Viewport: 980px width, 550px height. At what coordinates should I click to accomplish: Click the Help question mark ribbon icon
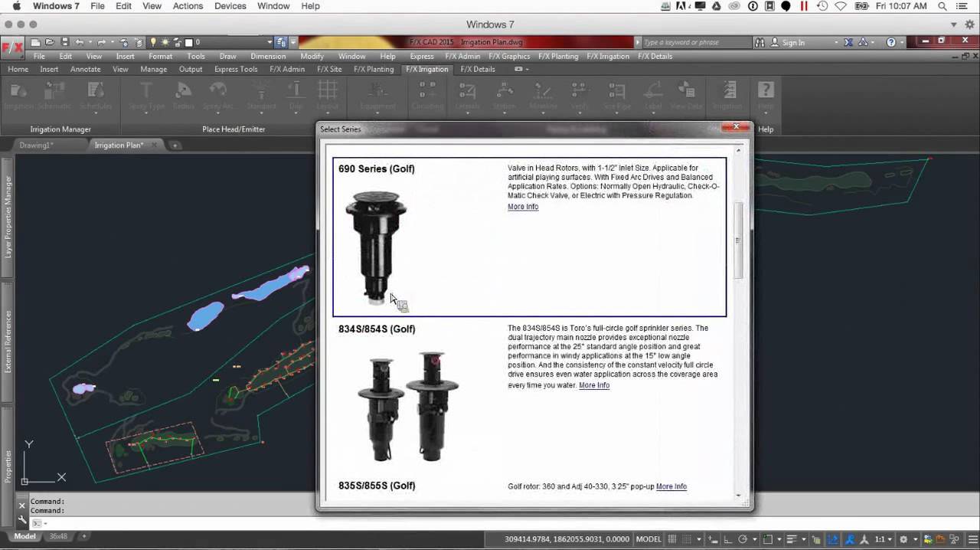[x=766, y=90]
